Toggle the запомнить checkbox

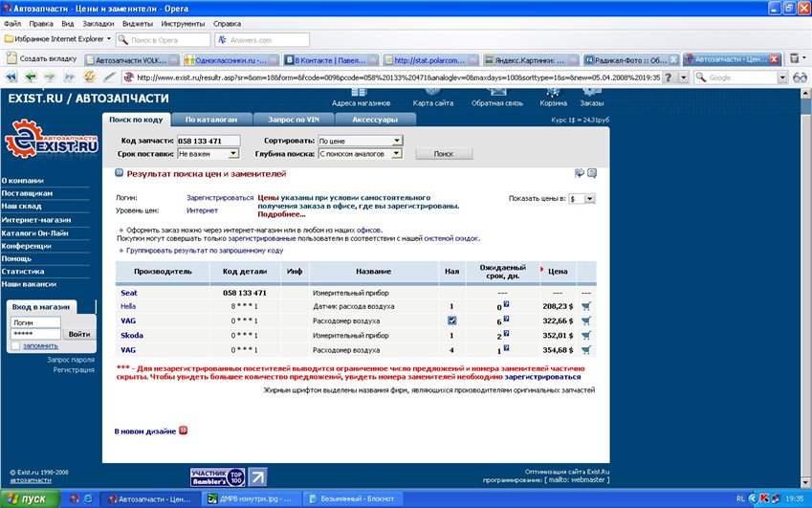(x=15, y=346)
